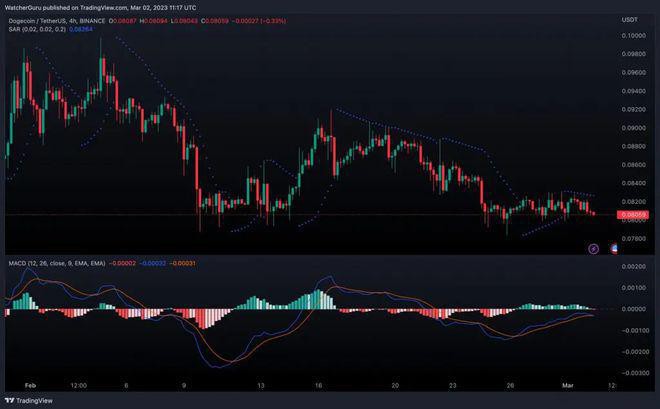This screenshot has height=409, width=660.
Task: Click the purple lightning bolt icon
Action: coord(594,246)
